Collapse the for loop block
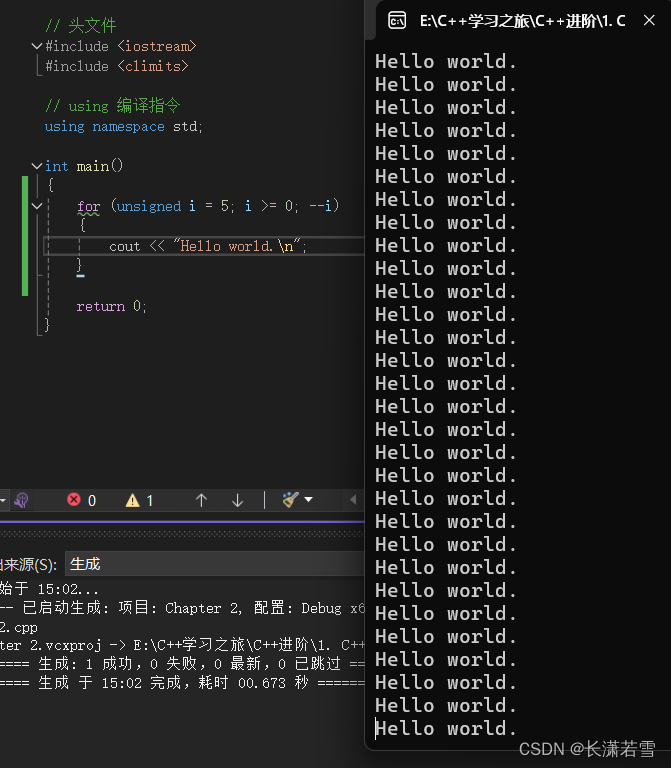Viewport: 671px width, 768px height. click(x=36, y=206)
